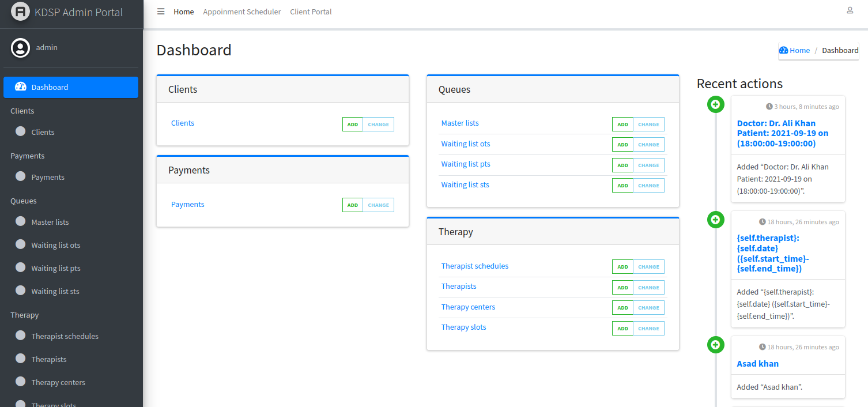Open Therapists link in Therapy card
Image resolution: width=868 pixels, height=407 pixels.
[x=459, y=286]
